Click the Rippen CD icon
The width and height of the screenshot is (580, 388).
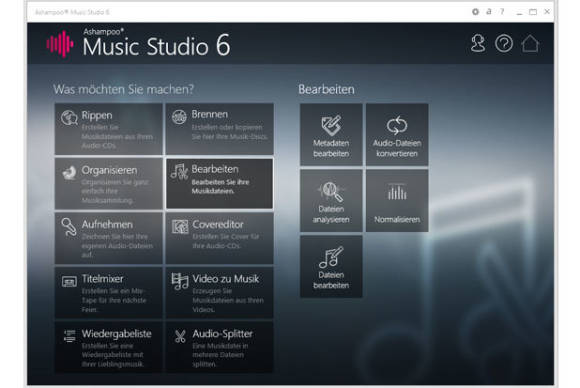coord(69,118)
